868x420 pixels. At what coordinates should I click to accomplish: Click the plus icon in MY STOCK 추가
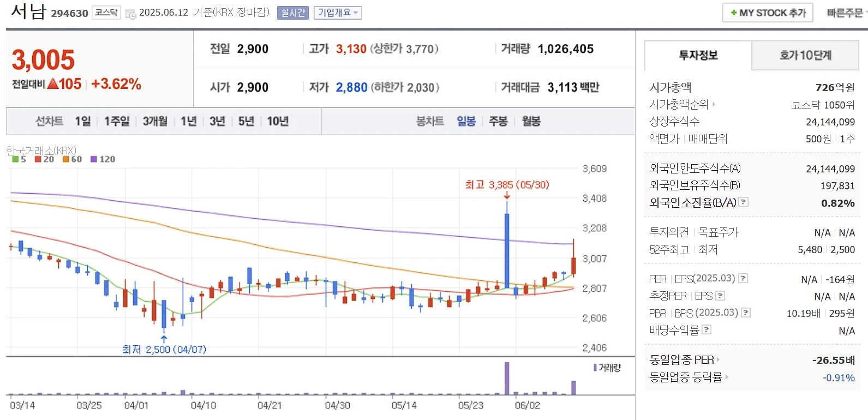click(x=734, y=13)
